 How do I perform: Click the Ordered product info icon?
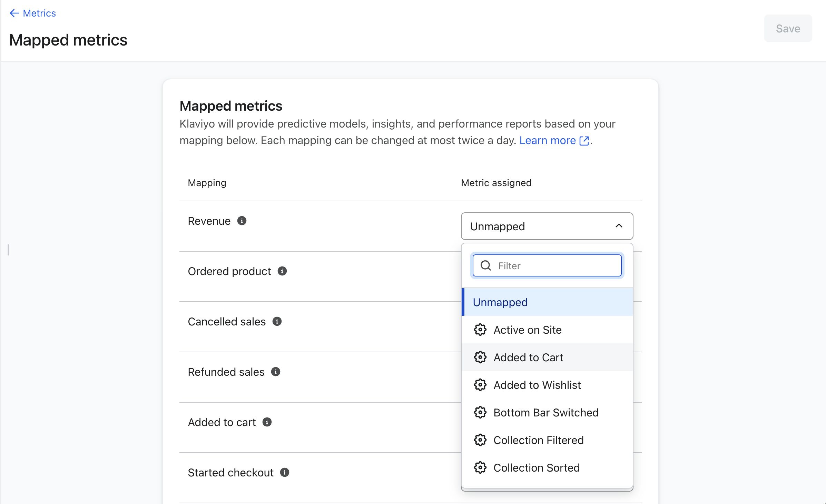[282, 271]
